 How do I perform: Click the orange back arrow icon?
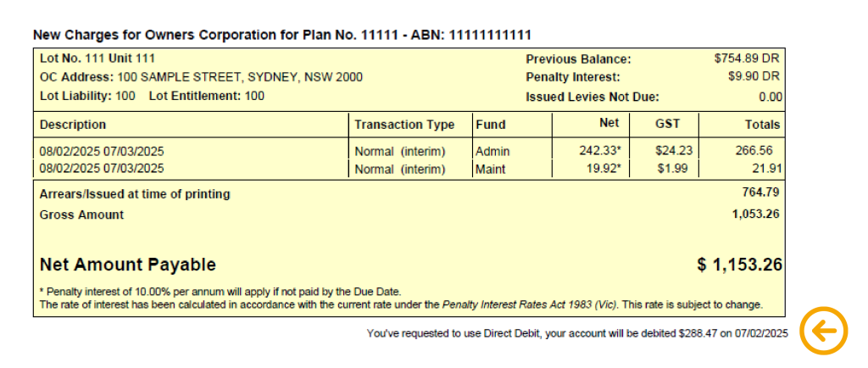[x=824, y=332]
